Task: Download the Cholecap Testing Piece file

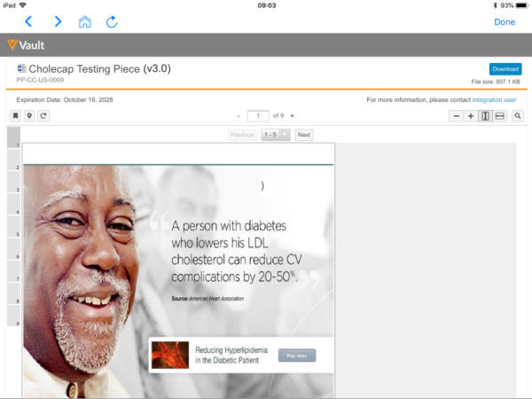Action: pos(505,69)
